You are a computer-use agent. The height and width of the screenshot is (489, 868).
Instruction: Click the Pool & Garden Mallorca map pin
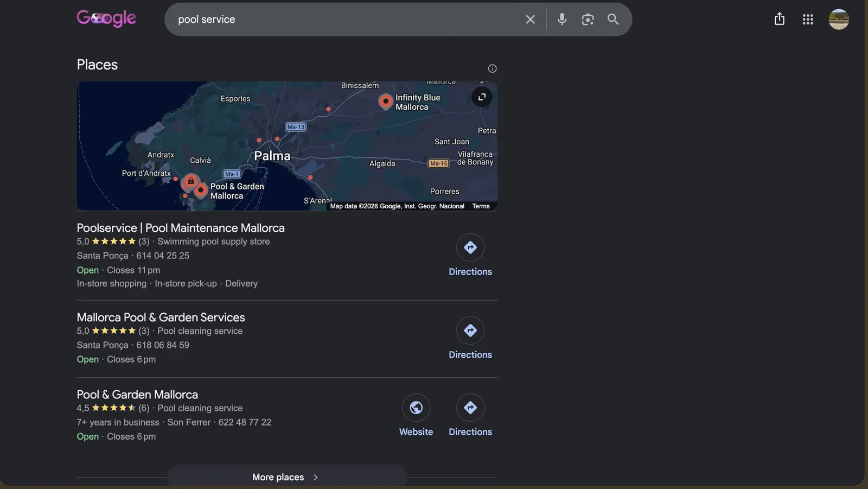click(201, 190)
